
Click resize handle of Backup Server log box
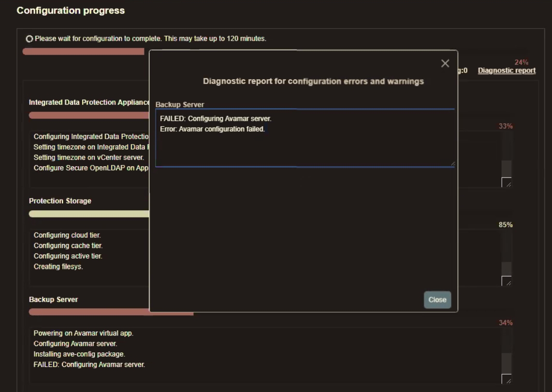[x=507, y=378]
